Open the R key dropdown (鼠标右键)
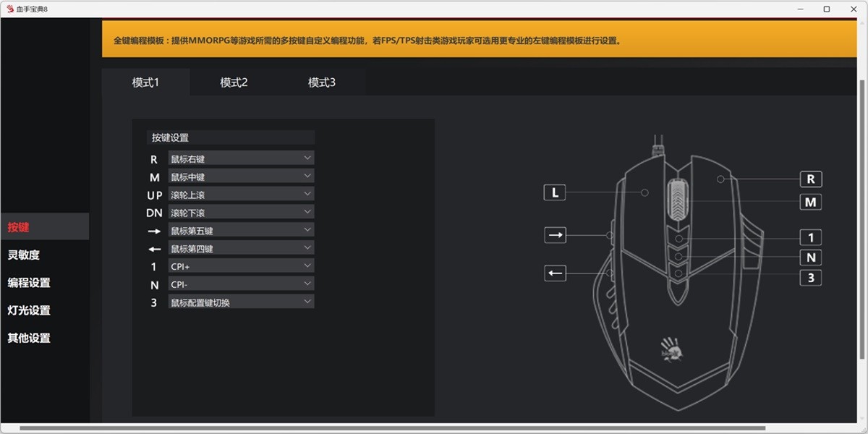 point(241,158)
